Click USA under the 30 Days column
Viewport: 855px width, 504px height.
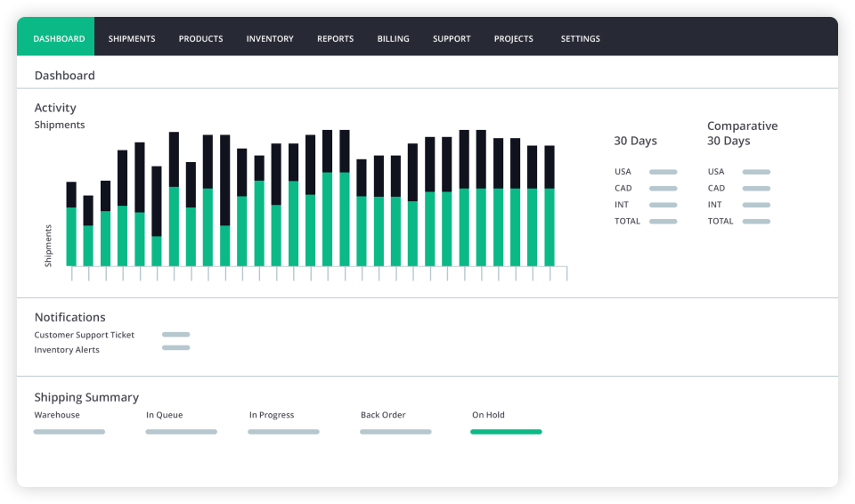623,172
